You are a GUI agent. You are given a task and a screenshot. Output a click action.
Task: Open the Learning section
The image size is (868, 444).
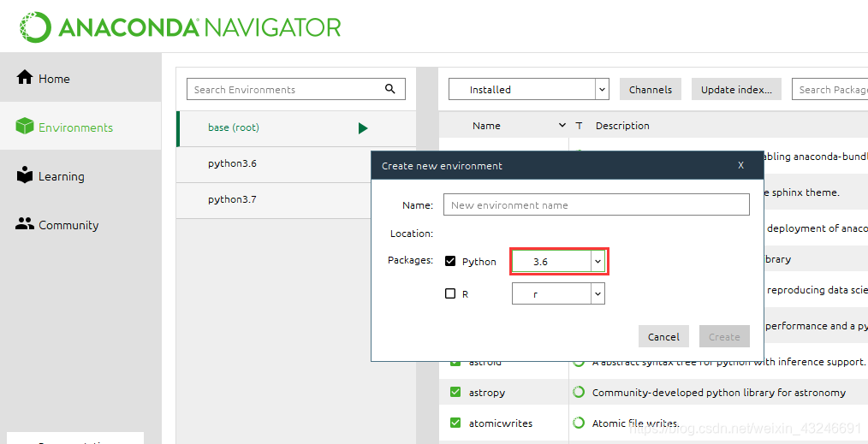coord(80,176)
